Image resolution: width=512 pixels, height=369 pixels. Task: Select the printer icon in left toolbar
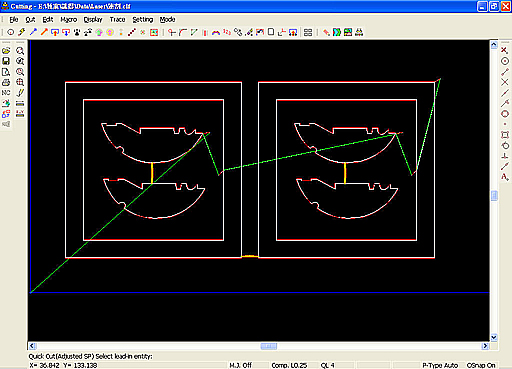(6, 82)
